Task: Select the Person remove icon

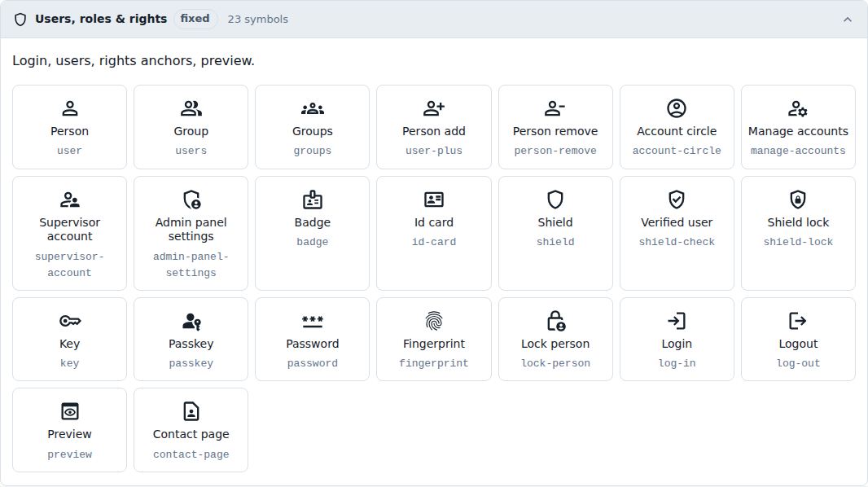Action: (555, 108)
